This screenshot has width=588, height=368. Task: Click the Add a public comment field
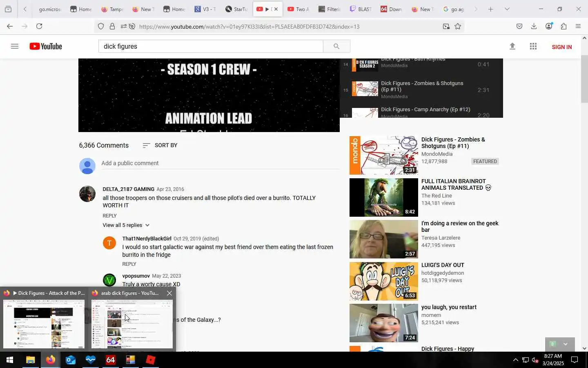coord(220,163)
